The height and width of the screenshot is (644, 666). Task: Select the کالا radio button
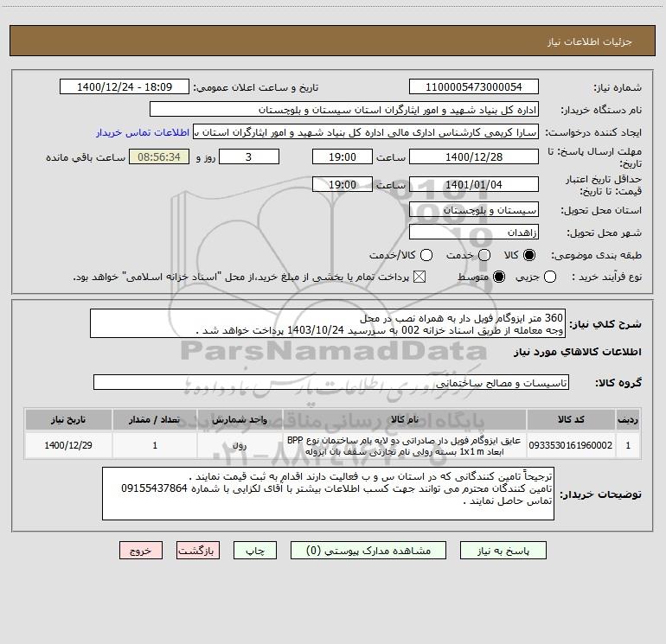point(529,255)
